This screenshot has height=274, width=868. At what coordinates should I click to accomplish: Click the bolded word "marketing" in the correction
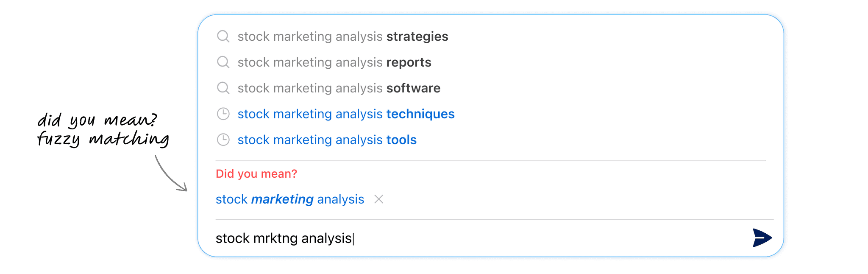[x=282, y=199]
